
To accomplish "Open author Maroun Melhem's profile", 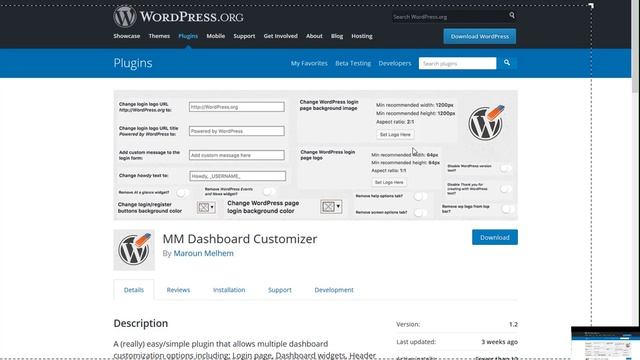I will [204, 253].
